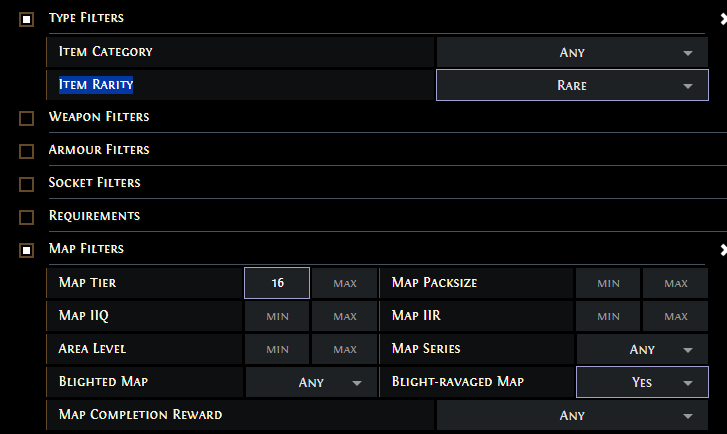Enable the Requirements checkbox
Image resolution: width=727 pixels, height=434 pixels.
point(27,217)
